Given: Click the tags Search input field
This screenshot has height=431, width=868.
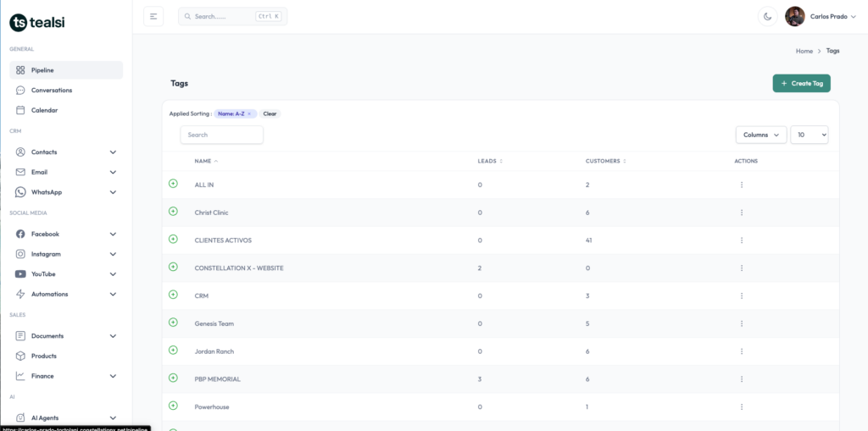Looking at the screenshot, I should point(222,135).
